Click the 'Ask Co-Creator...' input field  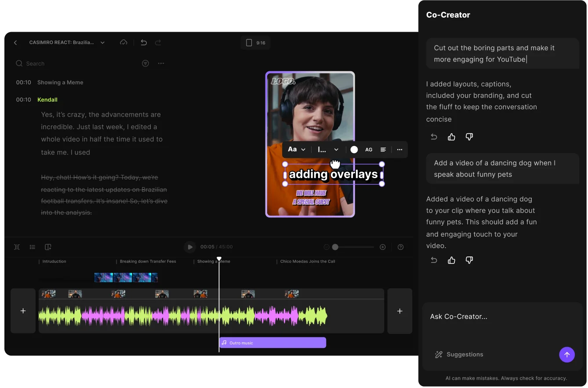(502, 316)
